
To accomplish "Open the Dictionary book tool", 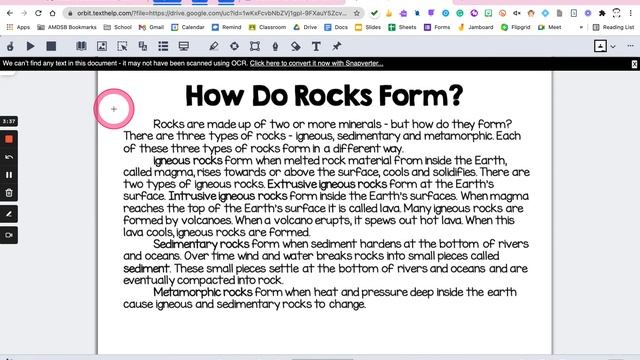I will [81, 46].
